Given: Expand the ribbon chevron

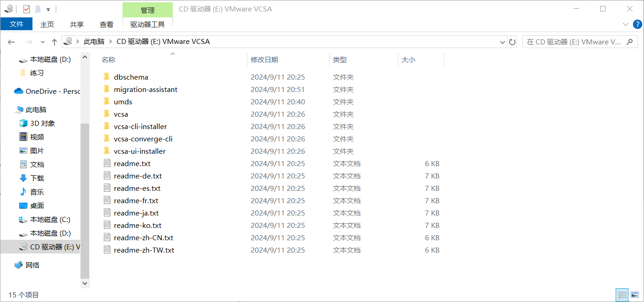Looking at the screenshot, I should tap(626, 24).
